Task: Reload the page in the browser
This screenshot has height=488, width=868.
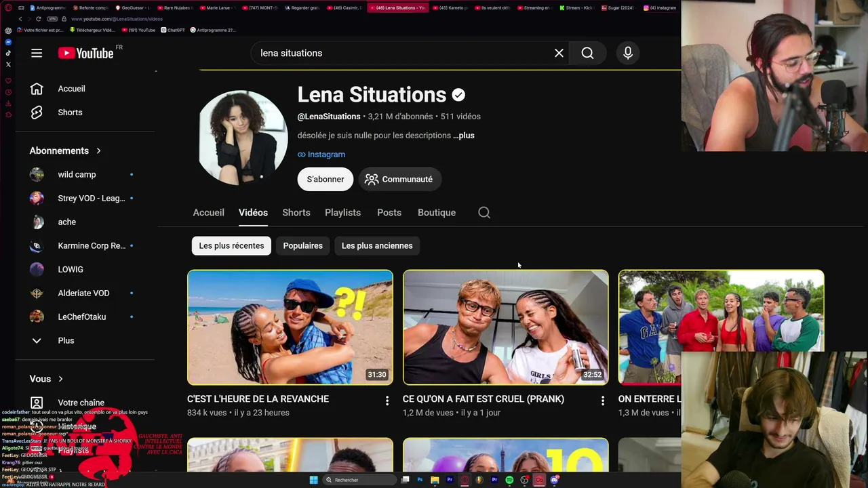Action: click(x=39, y=19)
